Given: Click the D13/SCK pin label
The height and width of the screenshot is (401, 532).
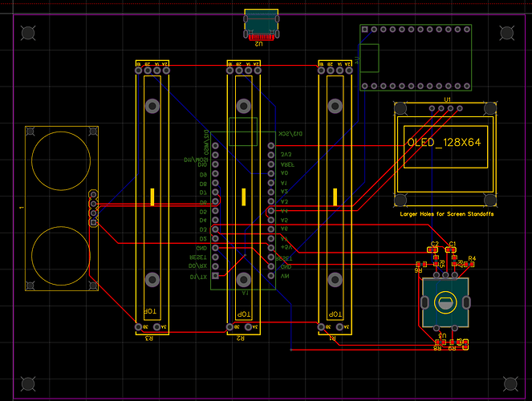Looking at the screenshot, I should click(290, 134).
